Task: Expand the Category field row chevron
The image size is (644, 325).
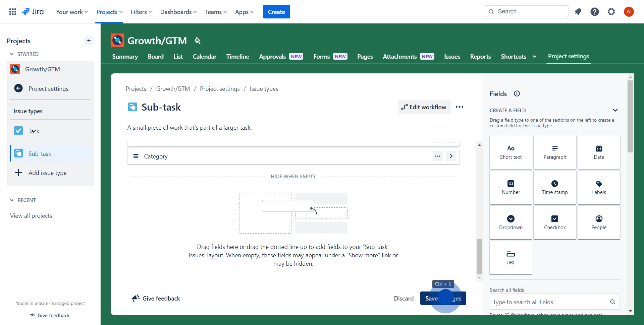Action: (x=451, y=156)
